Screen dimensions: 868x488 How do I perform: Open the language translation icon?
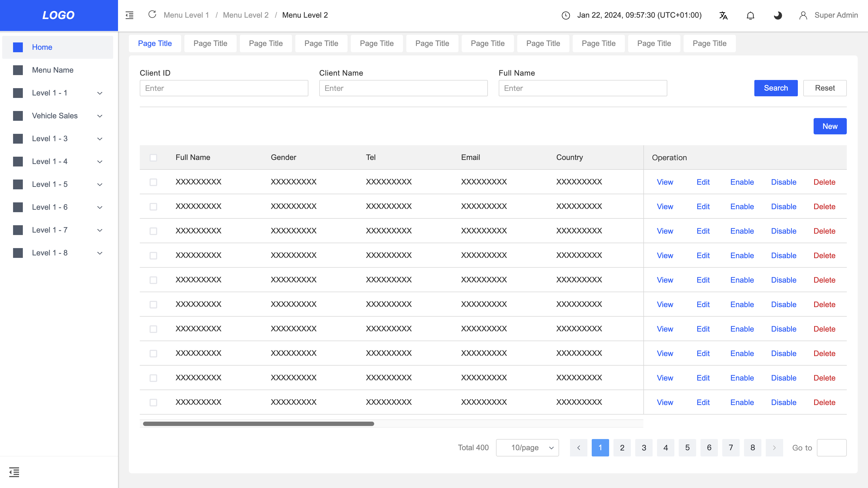(723, 16)
